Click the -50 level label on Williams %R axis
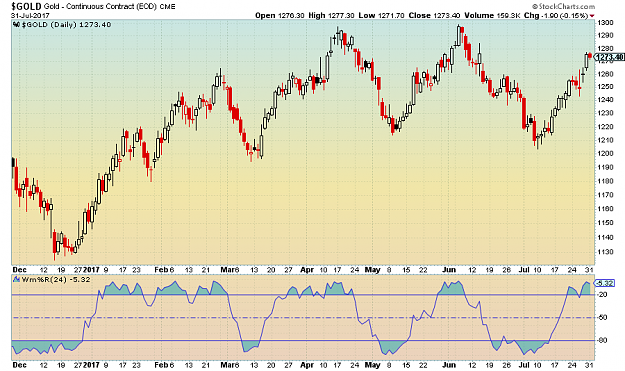Image resolution: width=625 pixels, height=371 pixels. coord(603,318)
